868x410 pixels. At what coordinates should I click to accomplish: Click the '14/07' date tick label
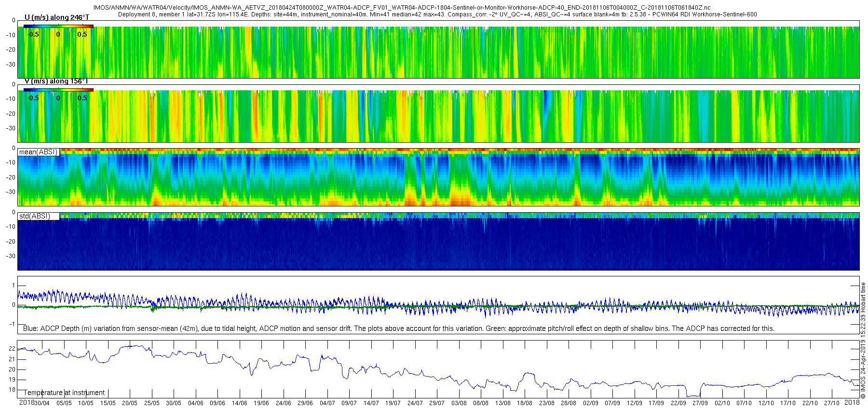[x=371, y=403]
